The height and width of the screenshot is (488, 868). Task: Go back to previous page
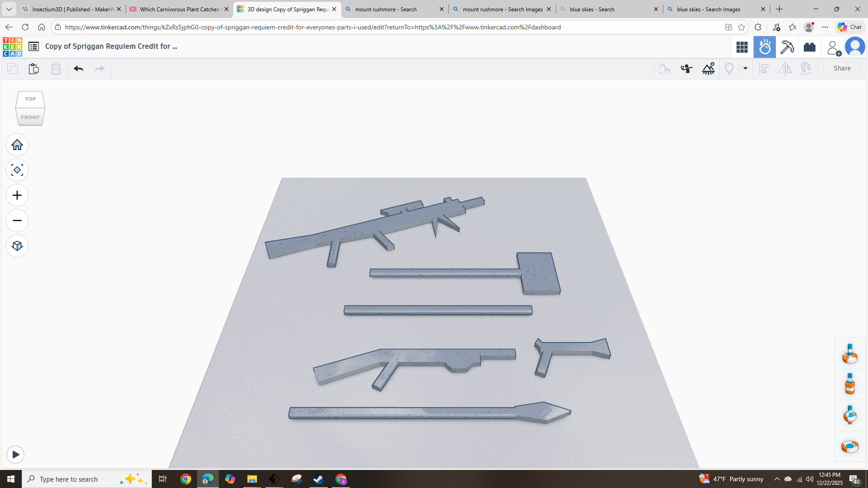tap(9, 27)
